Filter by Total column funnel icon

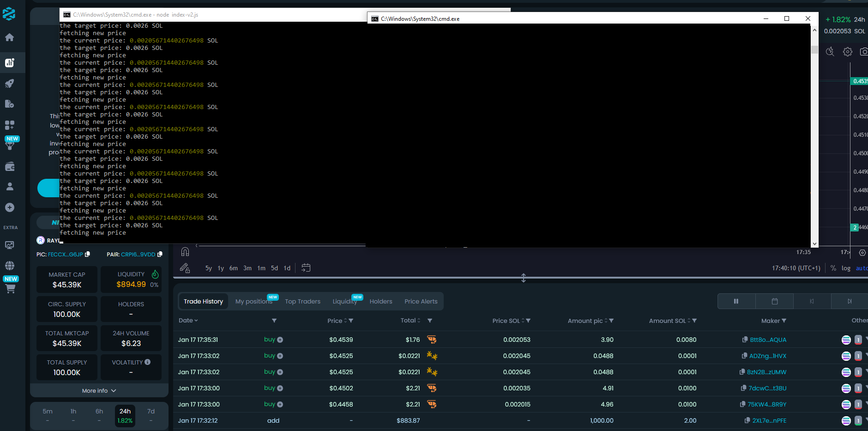coord(430,321)
